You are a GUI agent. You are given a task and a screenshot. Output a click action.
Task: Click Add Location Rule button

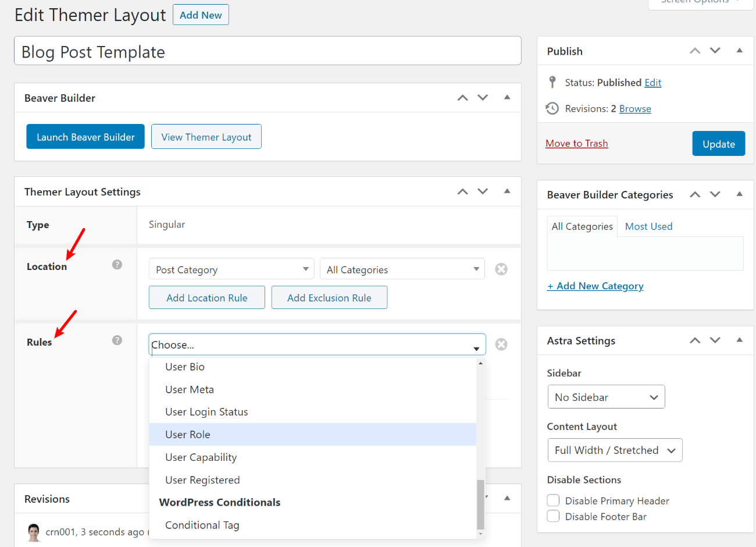[207, 297]
